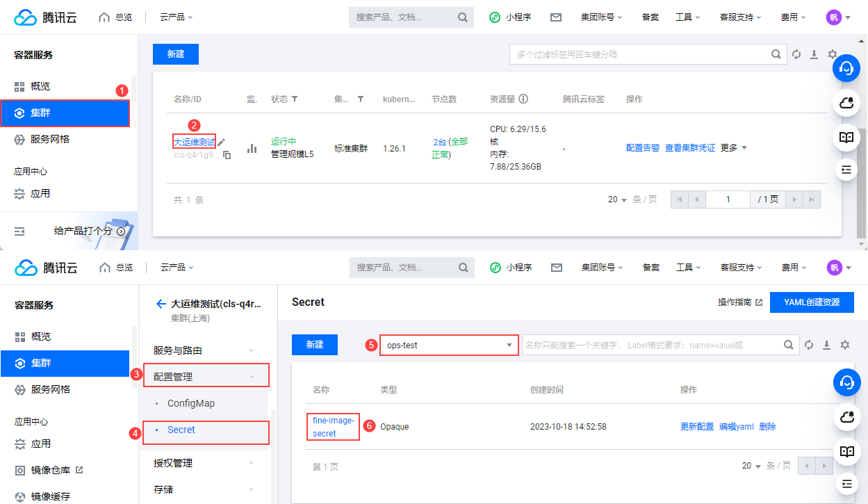Go to the last page in cluster list pagination

point(811,200)
